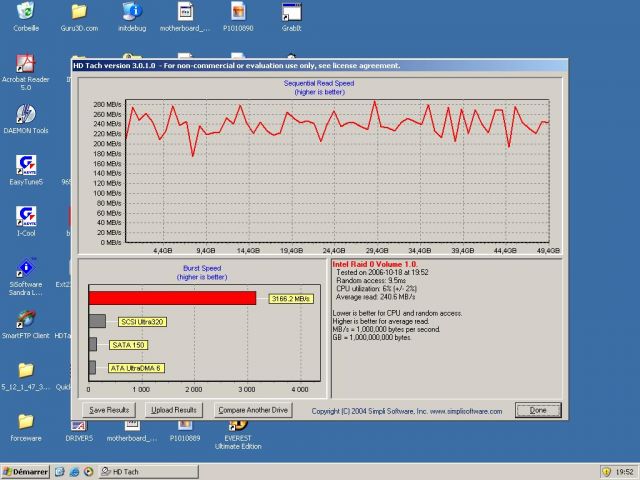This screenshot has width=640, height=480.
Task: Click the Random access: 9.5ms text
Action: click(x=371, y=280)
